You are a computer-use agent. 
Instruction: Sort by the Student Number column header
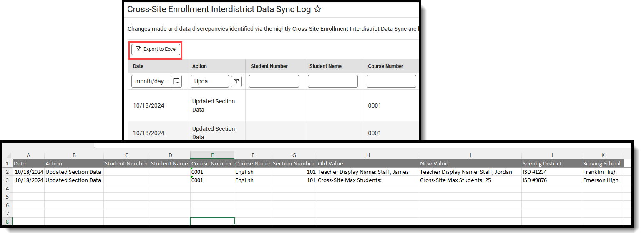click(269, 66)
